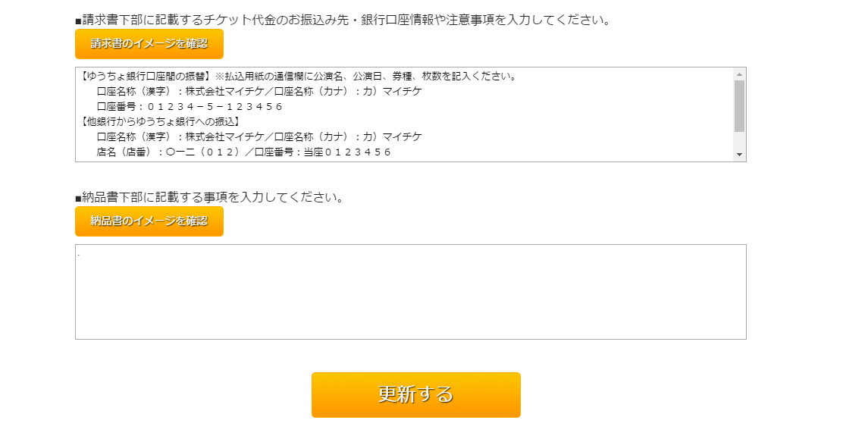The height and width of the screenshot is (439, 868).
Task: Click the invoice textarea scrollbar up arrow
Action: click(x=739, y=74)
